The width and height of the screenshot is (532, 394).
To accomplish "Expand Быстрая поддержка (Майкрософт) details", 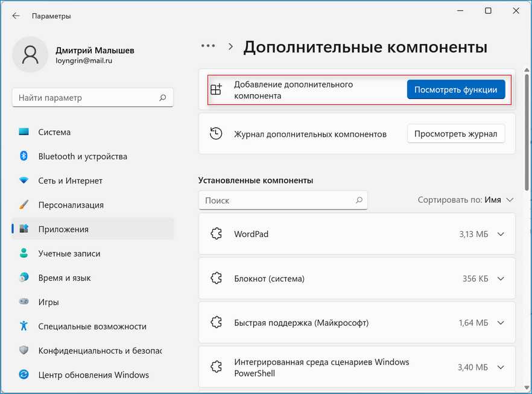I will tap(500, 323).
